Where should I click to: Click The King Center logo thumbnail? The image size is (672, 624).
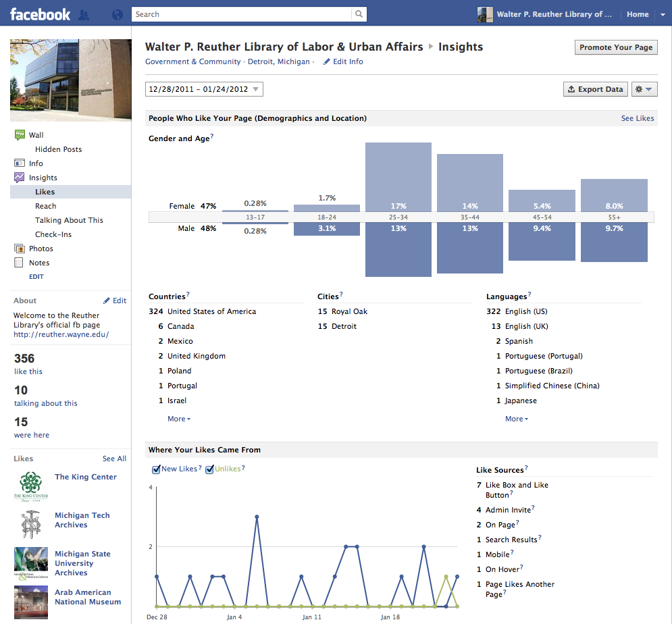click(31, 486)
